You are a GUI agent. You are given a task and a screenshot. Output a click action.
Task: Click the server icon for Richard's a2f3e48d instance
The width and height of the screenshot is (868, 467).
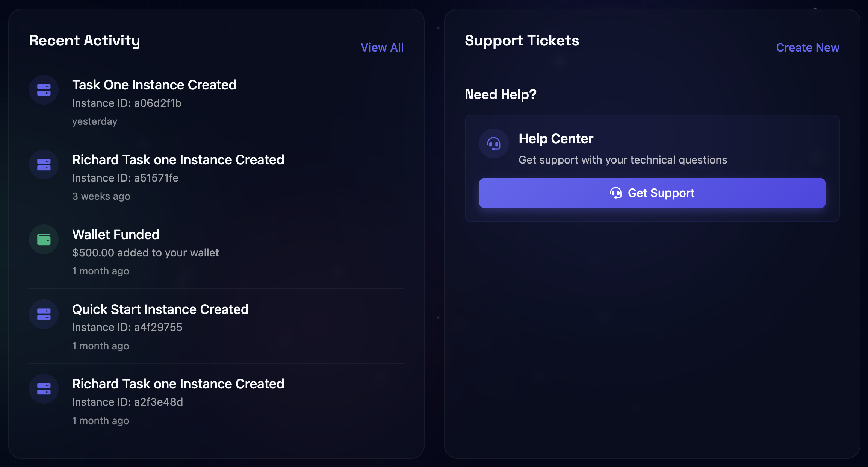[44, 389]
